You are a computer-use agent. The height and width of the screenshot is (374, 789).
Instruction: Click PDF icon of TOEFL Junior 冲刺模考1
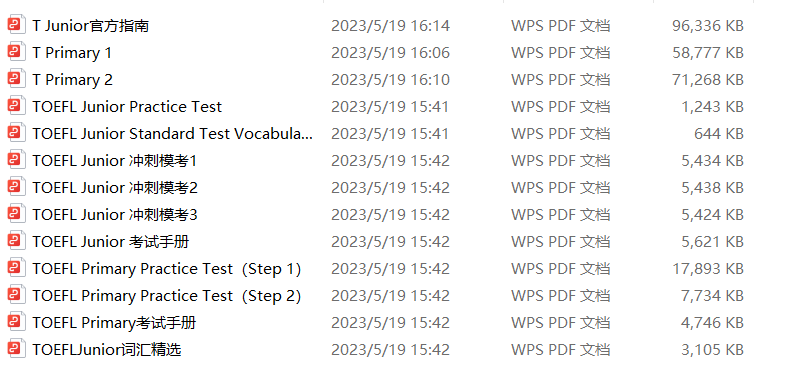[x=16, y=161]
